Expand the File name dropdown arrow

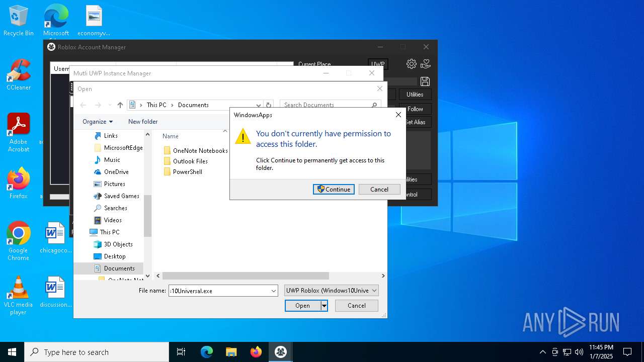click(274, 291)
